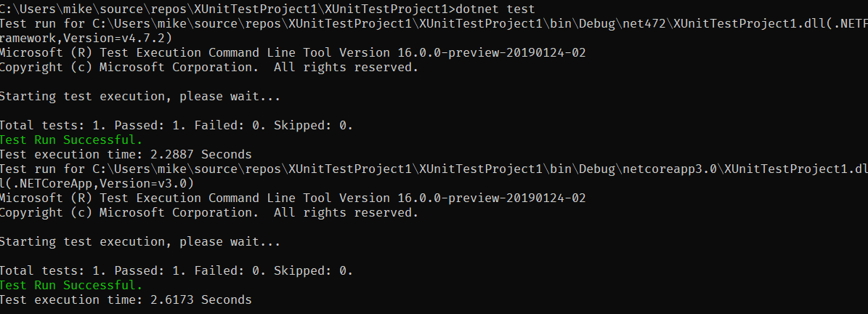Click the '2.6173 Seconds' execution time line
Image resolution: width=868 pixels, height=314 pixels.
pos(126,299)
